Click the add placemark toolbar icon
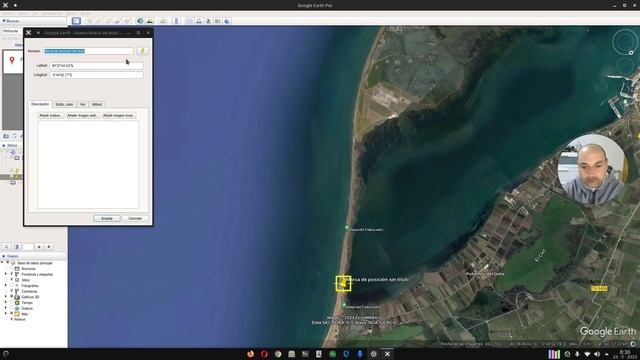 (x=89, y=20)
